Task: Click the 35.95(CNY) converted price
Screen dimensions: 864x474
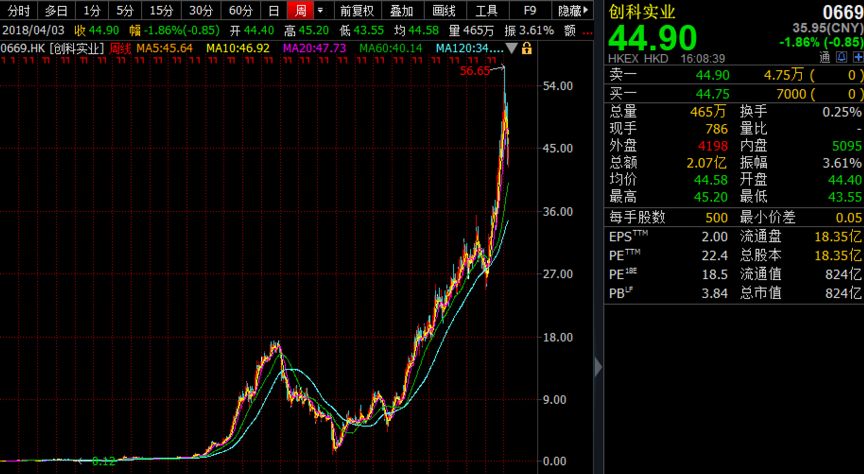Action: (828, 28)
